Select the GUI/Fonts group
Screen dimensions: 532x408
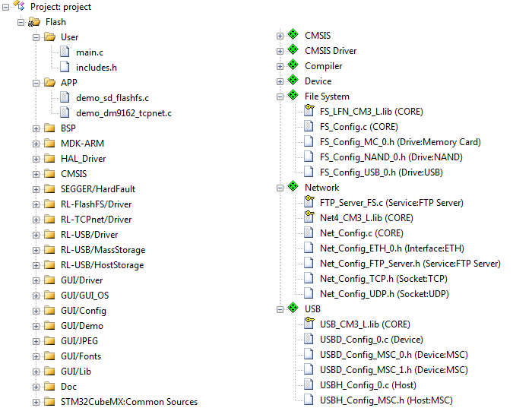tap(81, 356)
